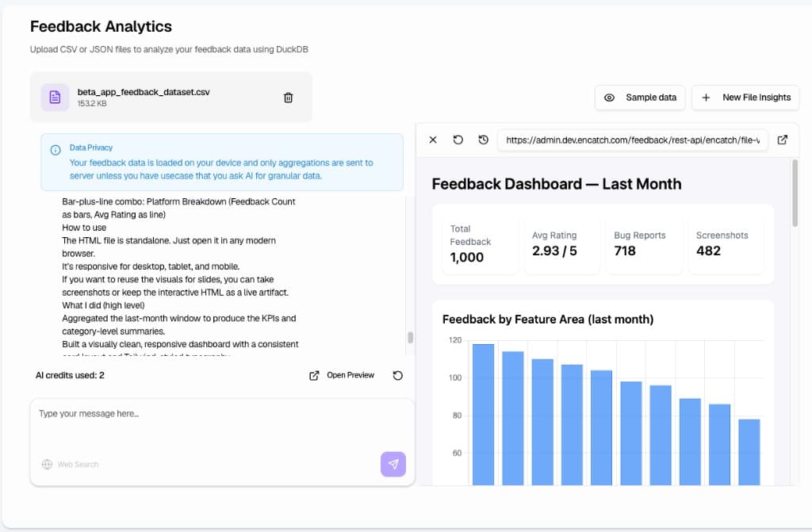
Task: Click the preview URL address field
Action: click(633, 140)
